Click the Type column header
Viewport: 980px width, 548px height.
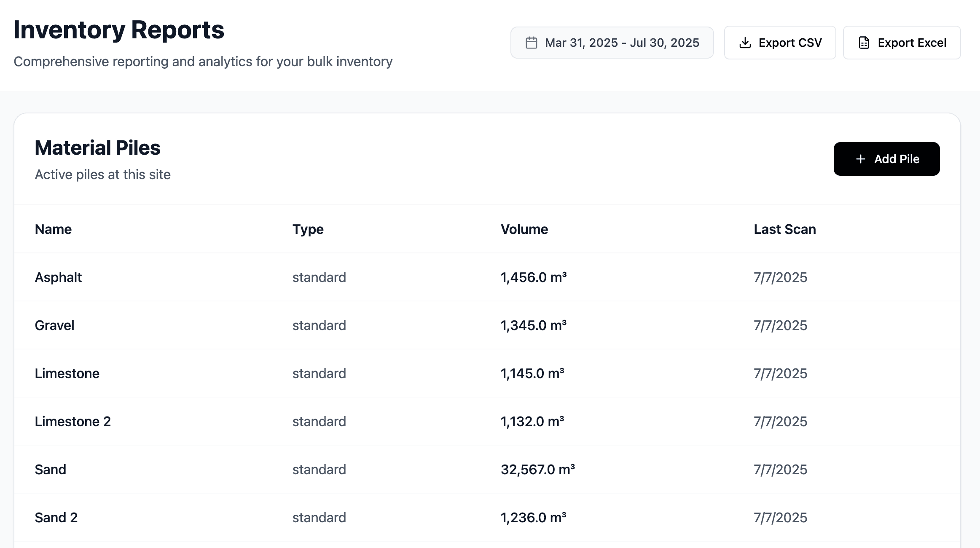tap(308, 229)
